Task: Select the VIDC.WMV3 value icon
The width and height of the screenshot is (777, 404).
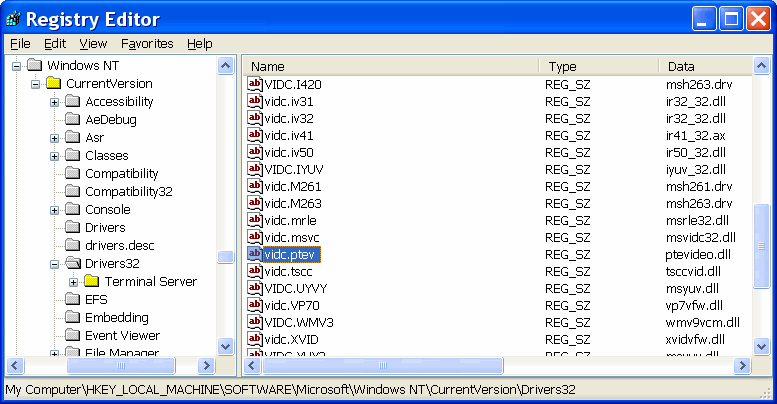Action: point(254,322)
